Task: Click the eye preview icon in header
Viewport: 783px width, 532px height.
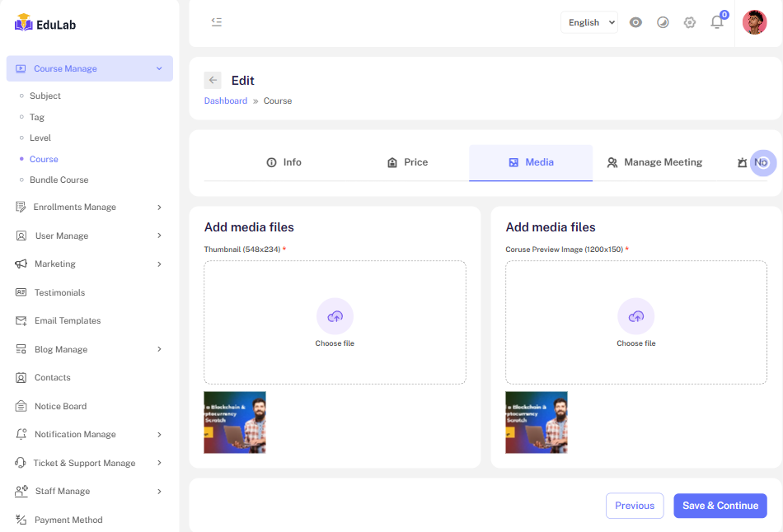Action: click(635, 22)
